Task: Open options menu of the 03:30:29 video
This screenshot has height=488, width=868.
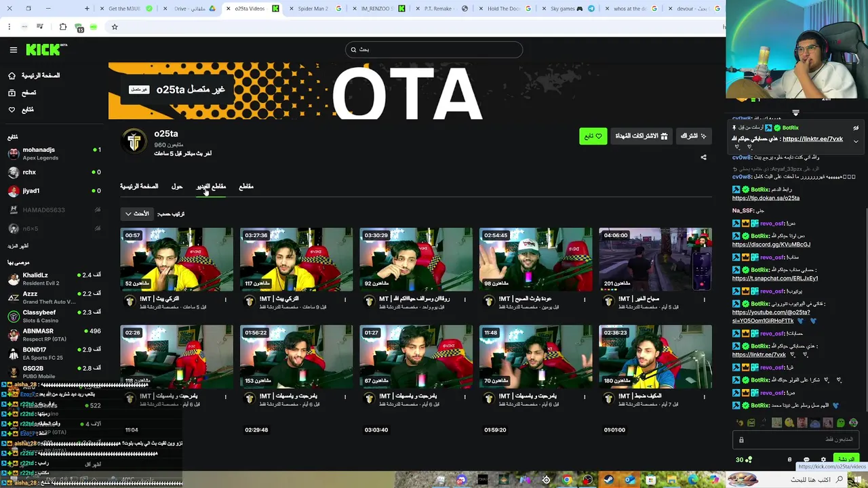Action: coord(465,299)
